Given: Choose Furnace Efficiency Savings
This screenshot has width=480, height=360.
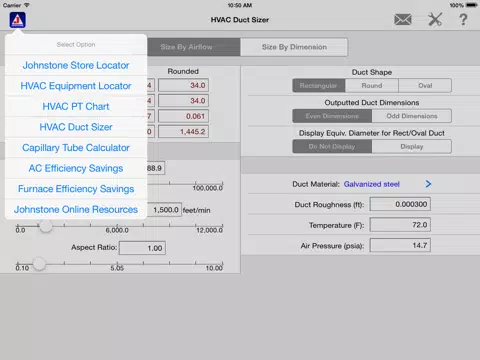Looking at the screenshot, I should coord(76,189).
